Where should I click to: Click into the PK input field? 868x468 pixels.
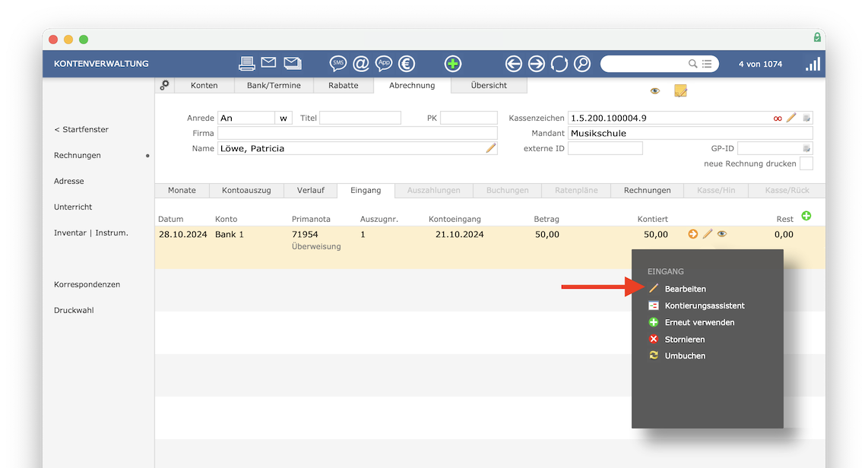[469, 118]
